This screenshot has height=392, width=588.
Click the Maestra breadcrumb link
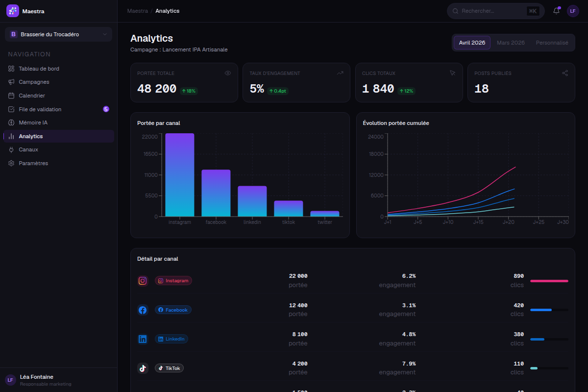(x=137, y=11)
